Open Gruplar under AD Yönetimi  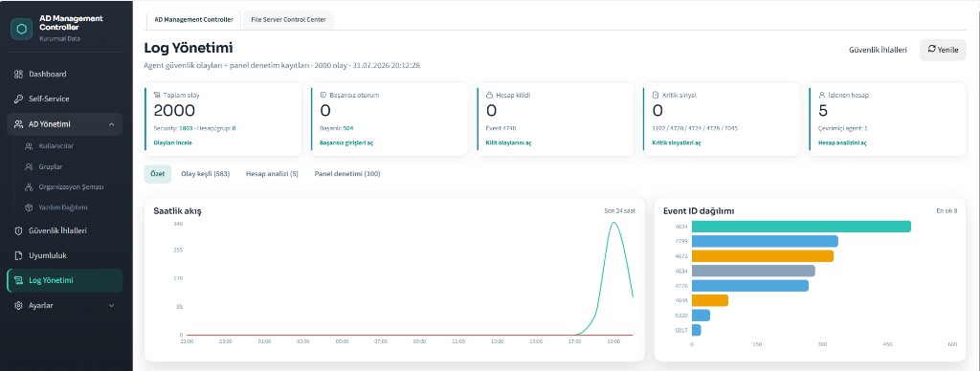[70, 166]
